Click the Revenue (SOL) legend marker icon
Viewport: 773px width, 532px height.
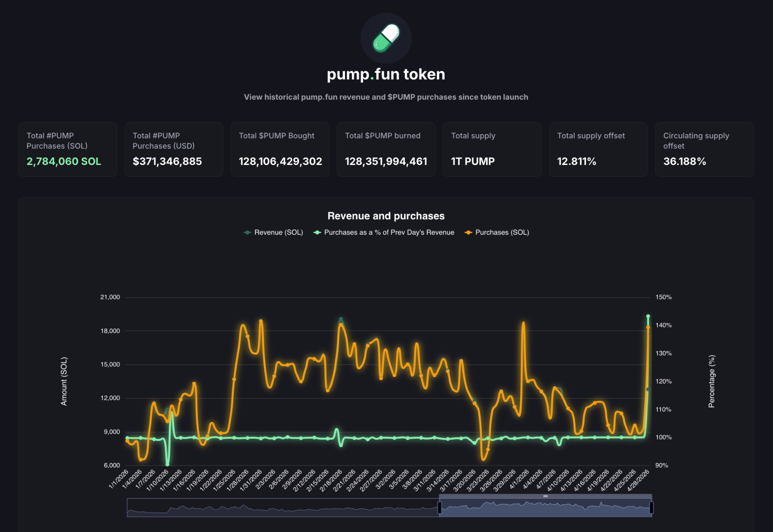pyautogui.click(x=247, y=233)
